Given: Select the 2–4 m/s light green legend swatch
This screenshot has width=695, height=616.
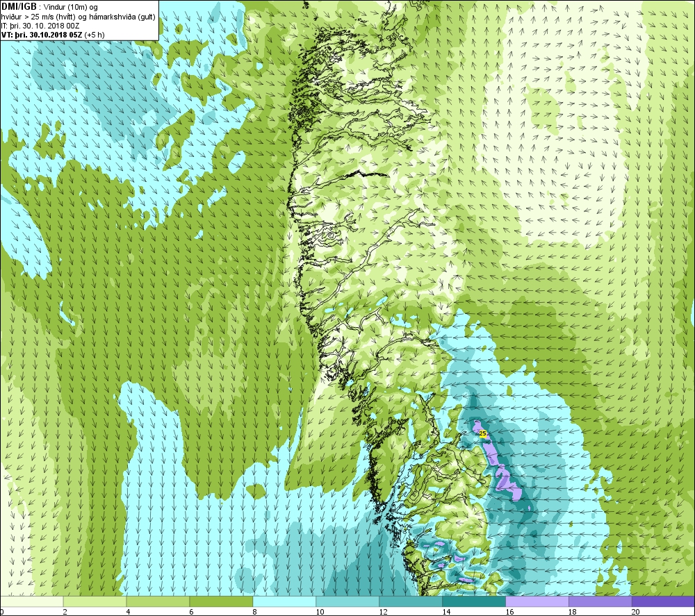Looking at the screenshot, I should click(x=95, y=601).
